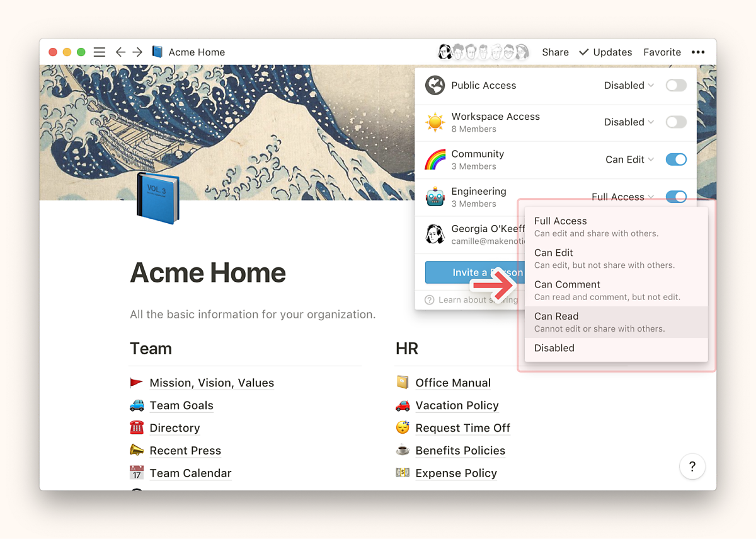
Task: Click the Acme Home breadcrumb title
Action: click(x=197, y=52)
